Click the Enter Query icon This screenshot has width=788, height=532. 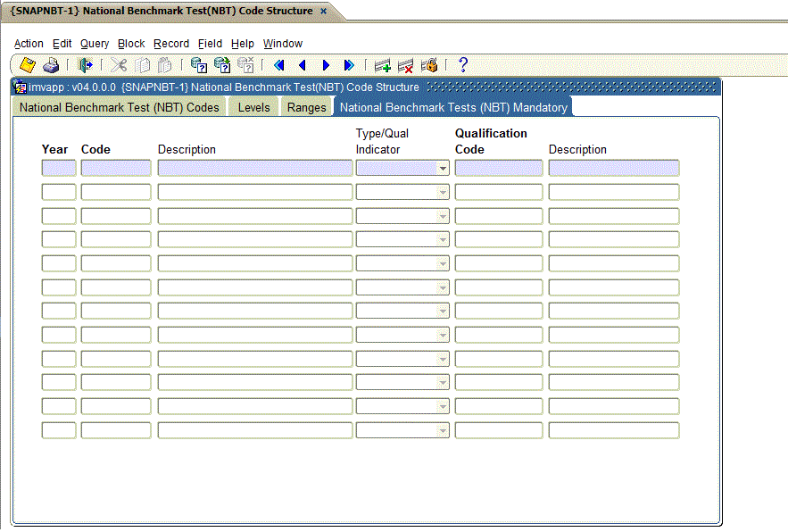(199, 65)
